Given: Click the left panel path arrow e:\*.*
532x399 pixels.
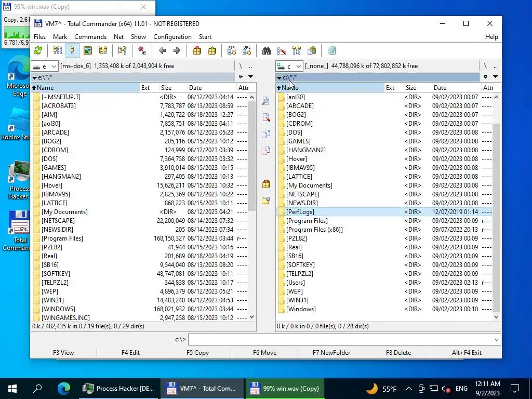Looking at the screenshot, I should pyautogui.click(x=35, y=78).
